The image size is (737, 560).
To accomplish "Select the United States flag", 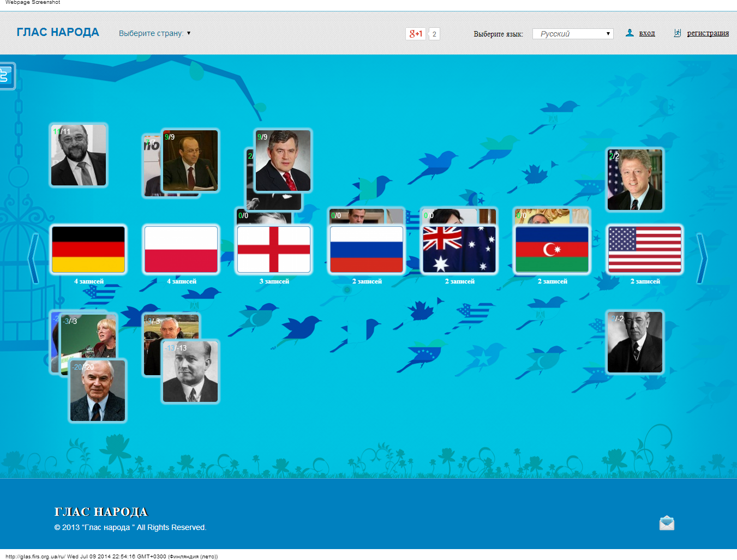I will [x=645, y=249].
